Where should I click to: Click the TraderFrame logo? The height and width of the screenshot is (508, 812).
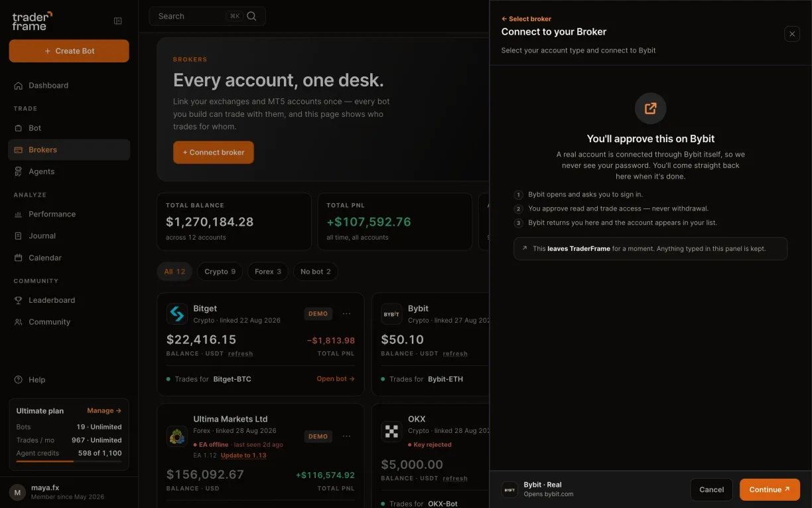click(x=32, y=21)
